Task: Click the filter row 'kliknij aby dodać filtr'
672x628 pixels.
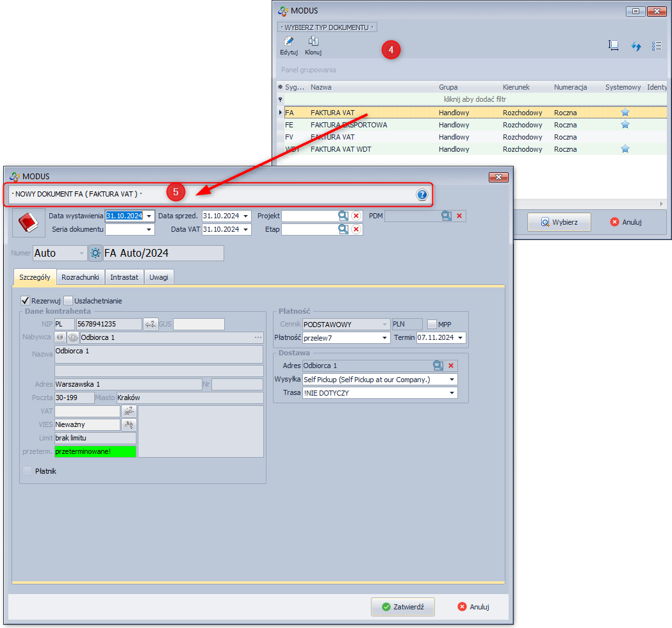Action: coord(475,100)
